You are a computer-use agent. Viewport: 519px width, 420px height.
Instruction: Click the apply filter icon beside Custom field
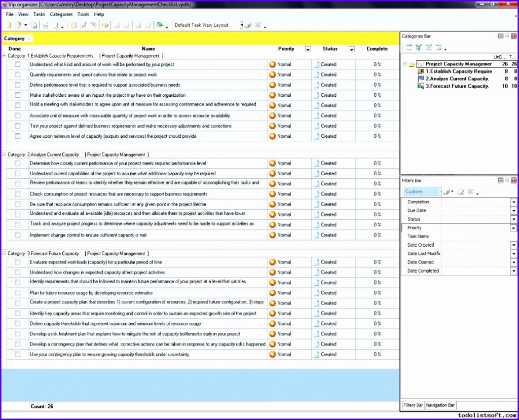click(447, 192)
